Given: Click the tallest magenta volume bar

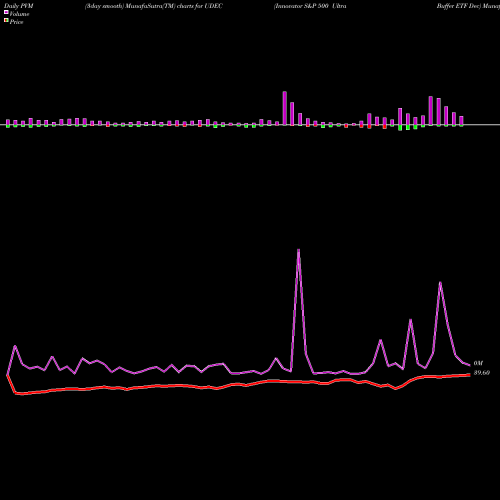Looking at the screenshot, I should click(285, 108).
